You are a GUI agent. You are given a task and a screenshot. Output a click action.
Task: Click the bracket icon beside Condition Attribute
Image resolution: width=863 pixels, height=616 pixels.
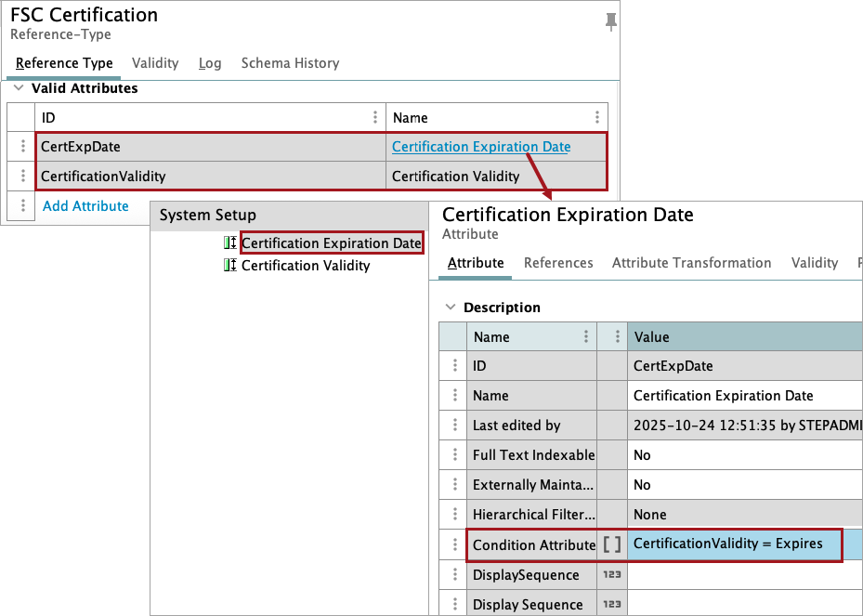click(612, 545)
